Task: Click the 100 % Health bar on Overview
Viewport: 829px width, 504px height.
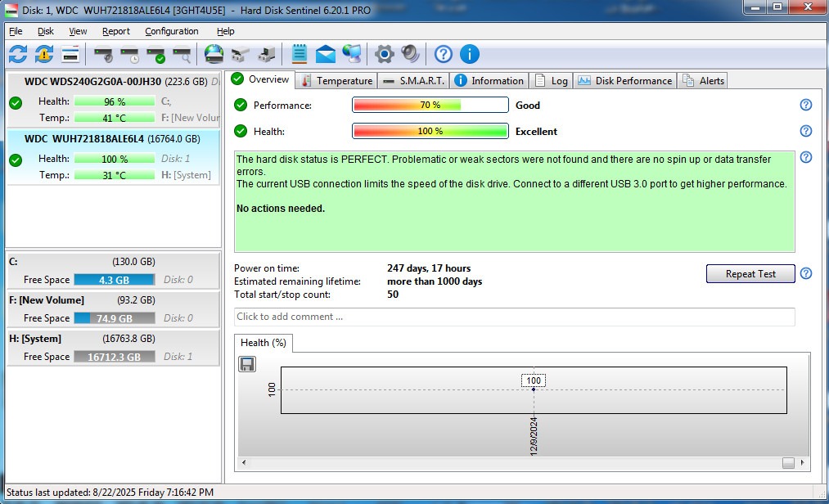Action: [x=430, y=131]
